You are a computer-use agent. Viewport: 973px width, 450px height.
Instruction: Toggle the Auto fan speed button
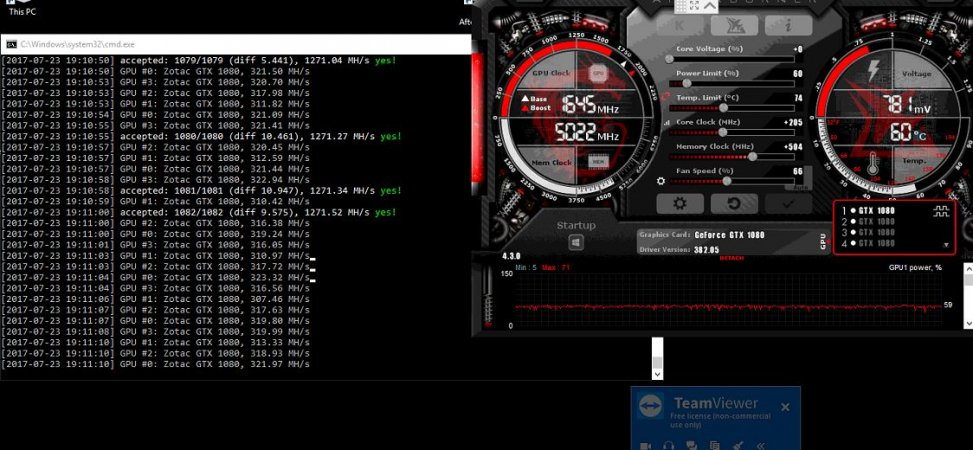coord(802,186)
